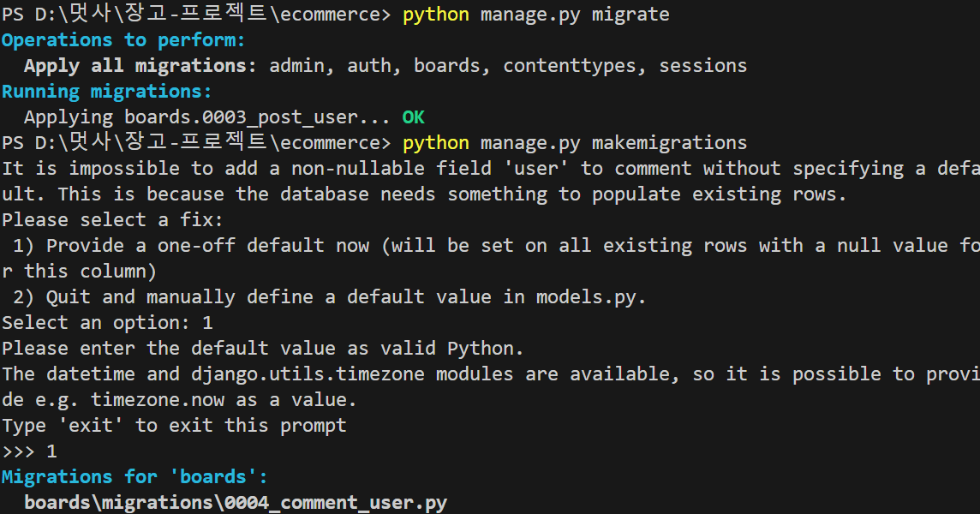Click the "Type 'exit' to exit this prompt" line
Screen dimensions: 980x514
(174, 426)
